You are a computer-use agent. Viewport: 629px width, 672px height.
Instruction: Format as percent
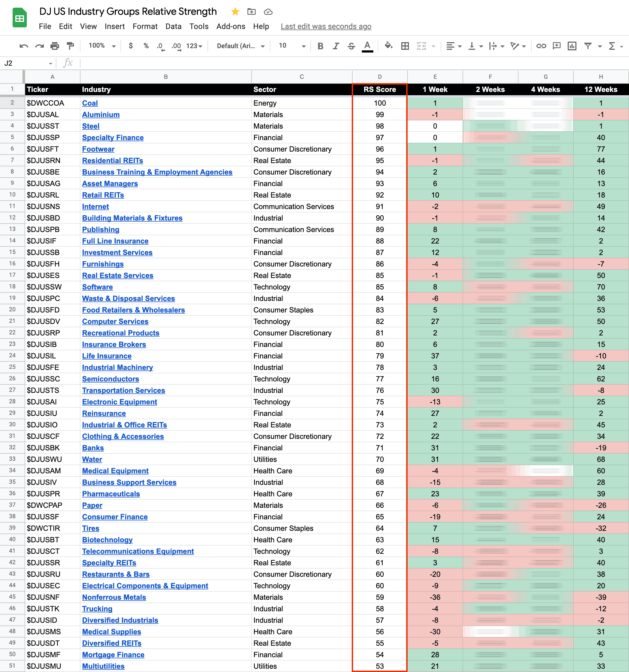click(146, 46)
